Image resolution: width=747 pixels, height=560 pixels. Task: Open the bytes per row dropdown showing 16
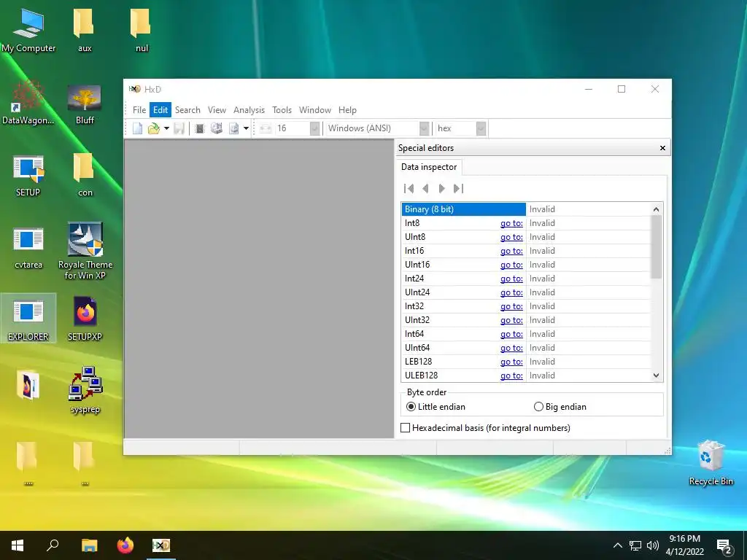click(314, 128)
